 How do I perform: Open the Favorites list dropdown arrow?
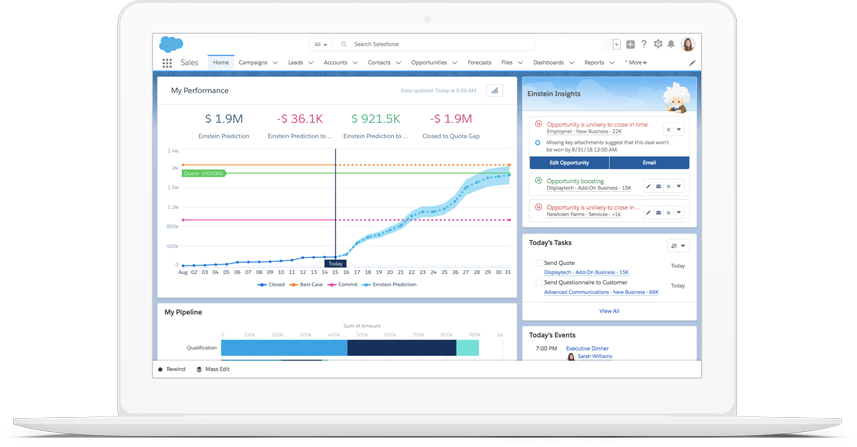(617, 45)
